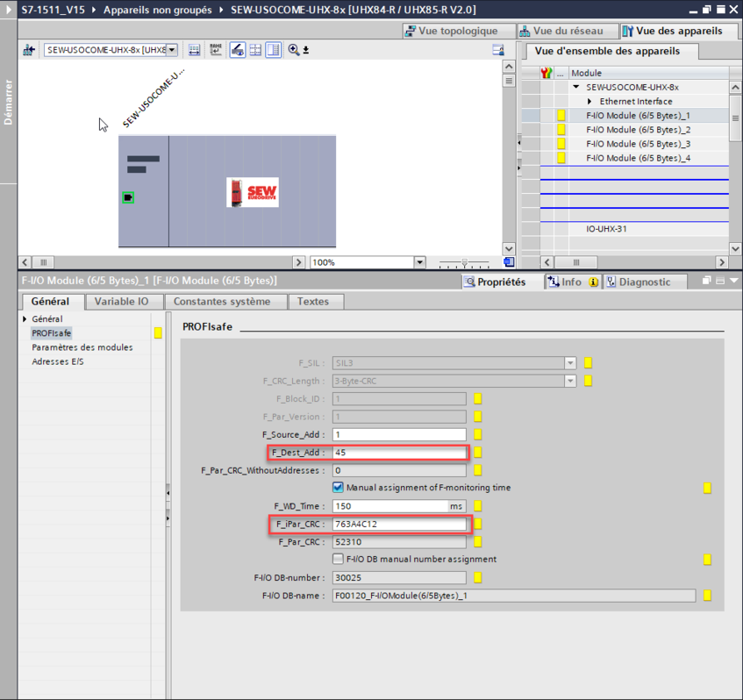Click the SEW Eurodrive device image
Viewport: 743px width, 700px height.
tap(253, 192)
